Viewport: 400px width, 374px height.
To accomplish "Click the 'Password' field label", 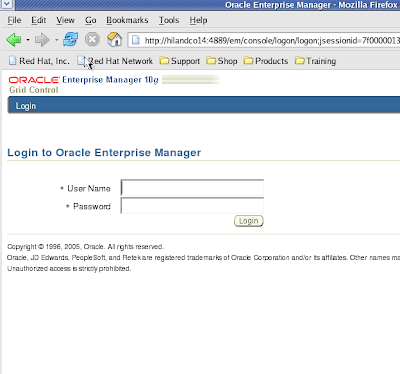I will [x=92, y=206].
